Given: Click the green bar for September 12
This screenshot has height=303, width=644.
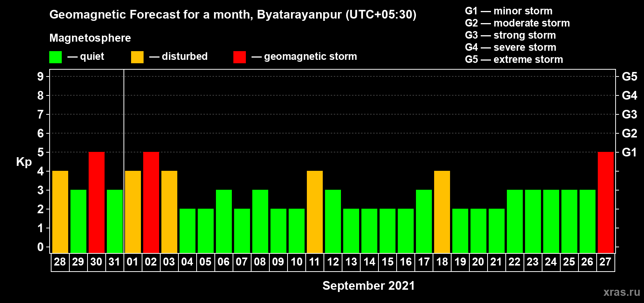Looking at the screenshot, I should (333, 222).
